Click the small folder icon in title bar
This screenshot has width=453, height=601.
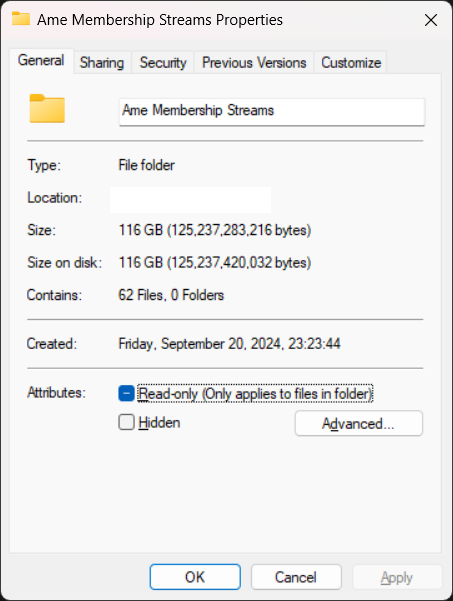[21, 18]
